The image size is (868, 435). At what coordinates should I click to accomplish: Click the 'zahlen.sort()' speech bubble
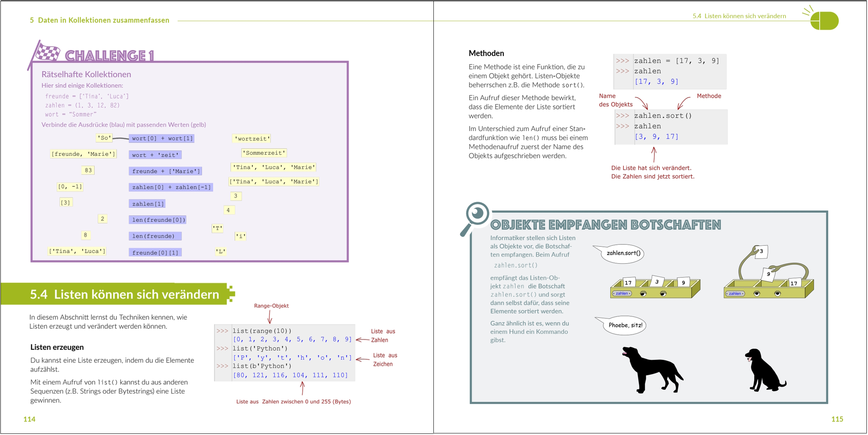point(623,253)
